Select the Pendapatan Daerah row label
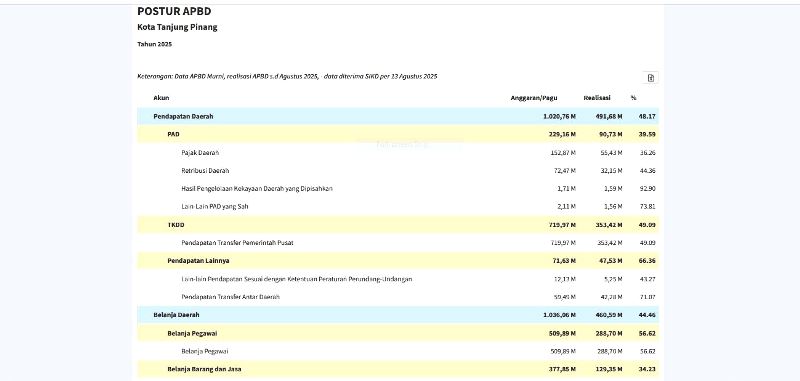This screenshot has height=381, width=800. tap(183, 116)
